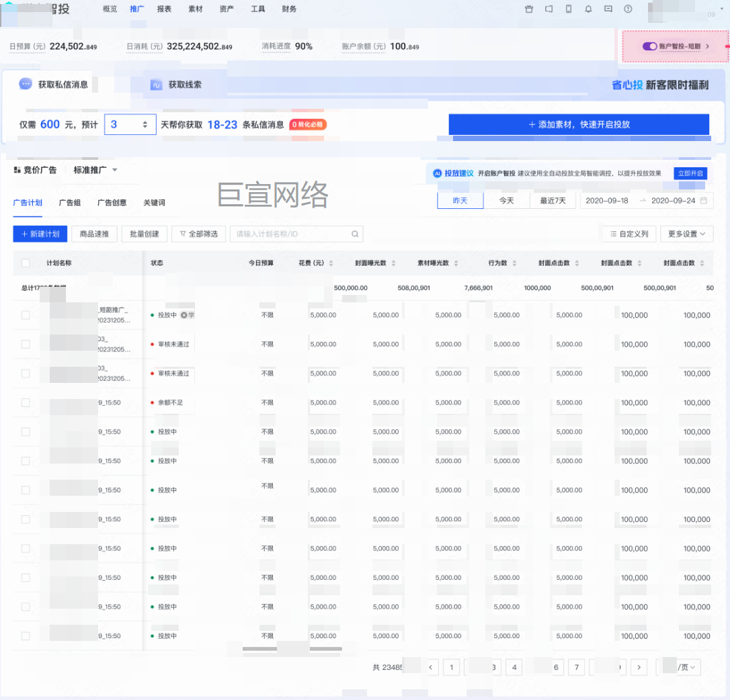Open notifications bell icon

coord(588,9)
